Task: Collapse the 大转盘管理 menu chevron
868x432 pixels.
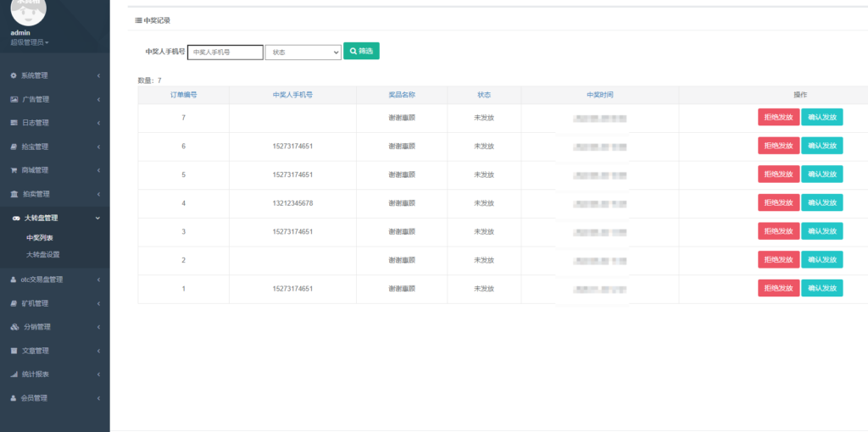Action: (98, 218)
